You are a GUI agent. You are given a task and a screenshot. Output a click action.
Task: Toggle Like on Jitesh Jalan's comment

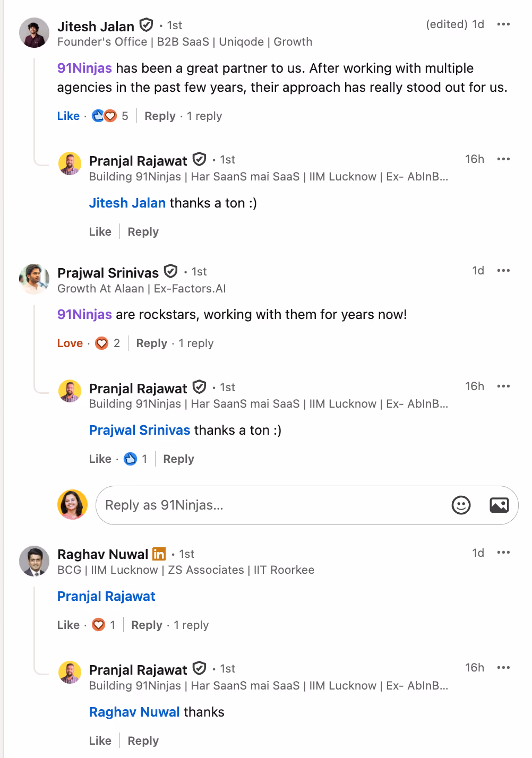(x=68, y=116)
